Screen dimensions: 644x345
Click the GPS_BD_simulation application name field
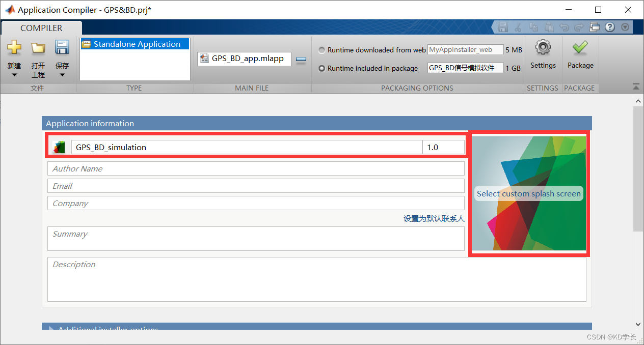pyautogui.click(x=247, y=147)
